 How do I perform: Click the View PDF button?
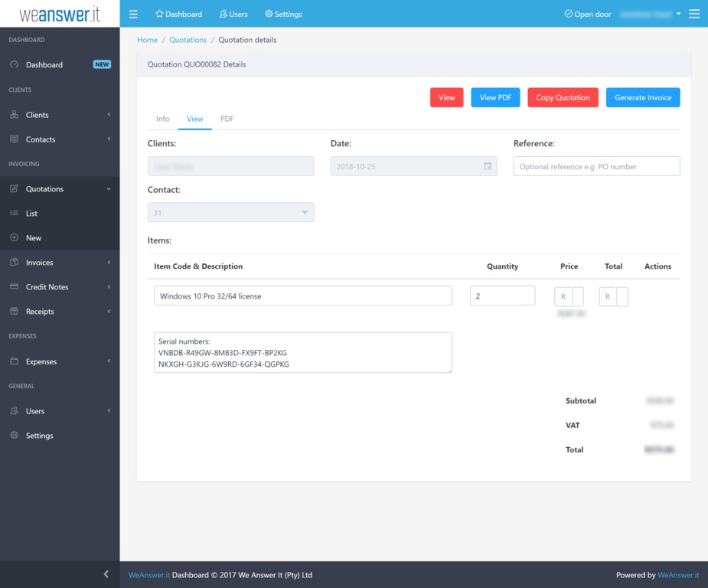(x=495, y=97)
